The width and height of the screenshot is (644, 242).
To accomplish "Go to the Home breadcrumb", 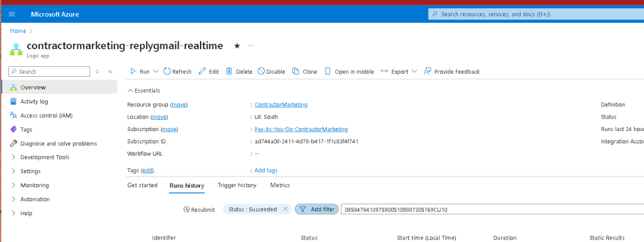I will (18, 31).
